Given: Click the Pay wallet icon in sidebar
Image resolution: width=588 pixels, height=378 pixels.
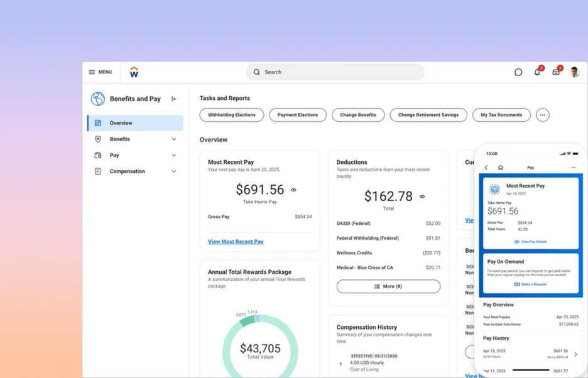Looking at the screenshot, I should coord(98,155).
